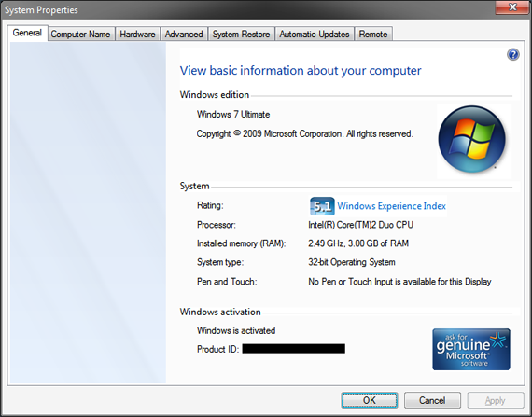The width and height of the screenshot is (532, 417).
Task: Click the 'View basic information about your computer' heading
Action: coord(301,71)
